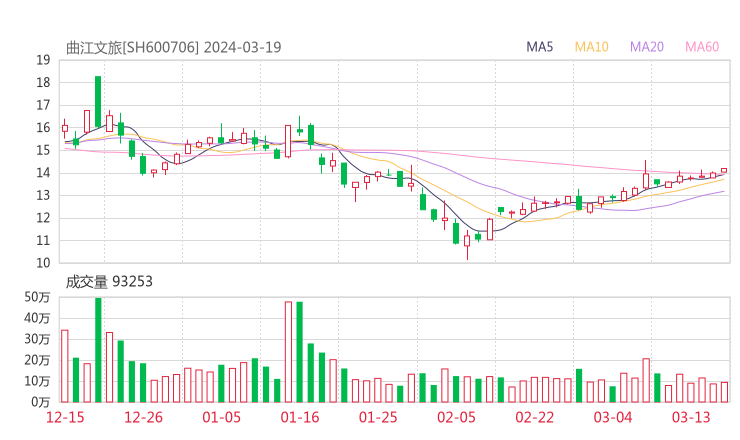This screenshot has height=440, width=740.
Task: Click the MA10 legend label
Action: click(x=591, y=47)
